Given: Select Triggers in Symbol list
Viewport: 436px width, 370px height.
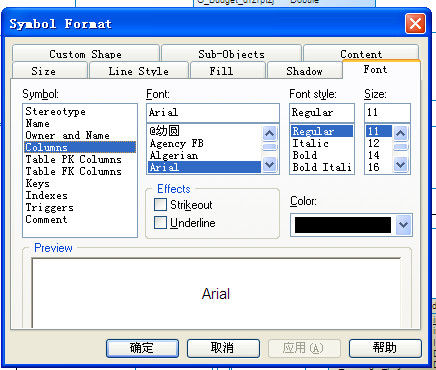Looking at the screenshot, I should click(x=80, y=207).
